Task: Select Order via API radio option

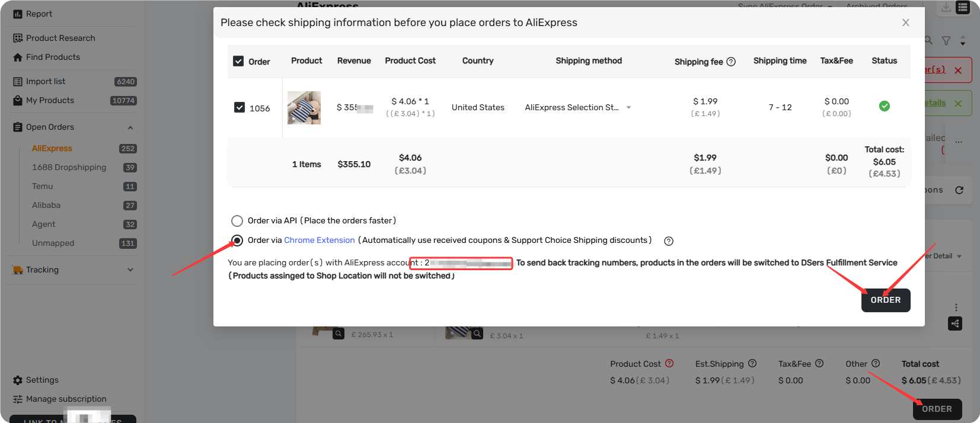Action: point(237,221)
